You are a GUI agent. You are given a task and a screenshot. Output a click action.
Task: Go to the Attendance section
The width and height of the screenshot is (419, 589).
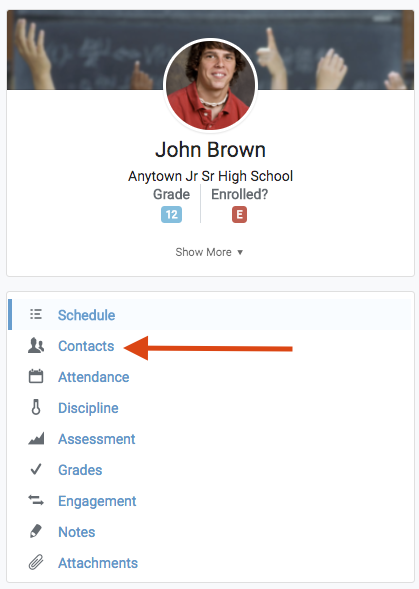pyautogui.click(x=94, y=377)
